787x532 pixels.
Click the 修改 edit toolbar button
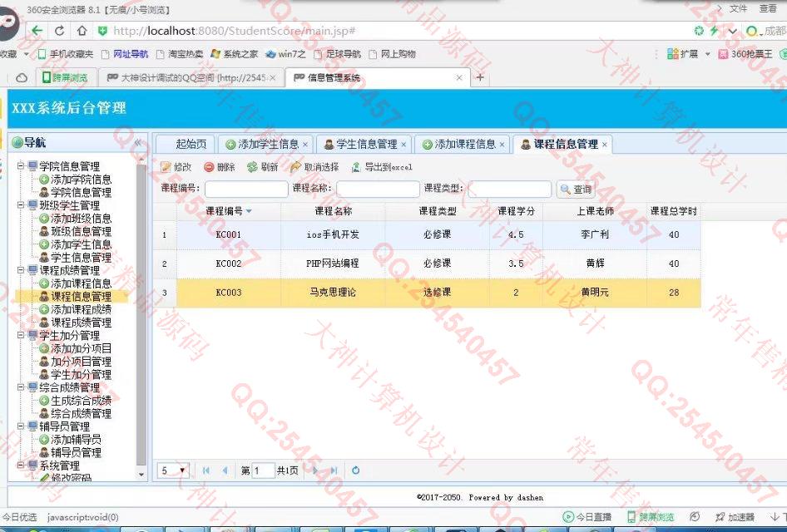(176, 167)
